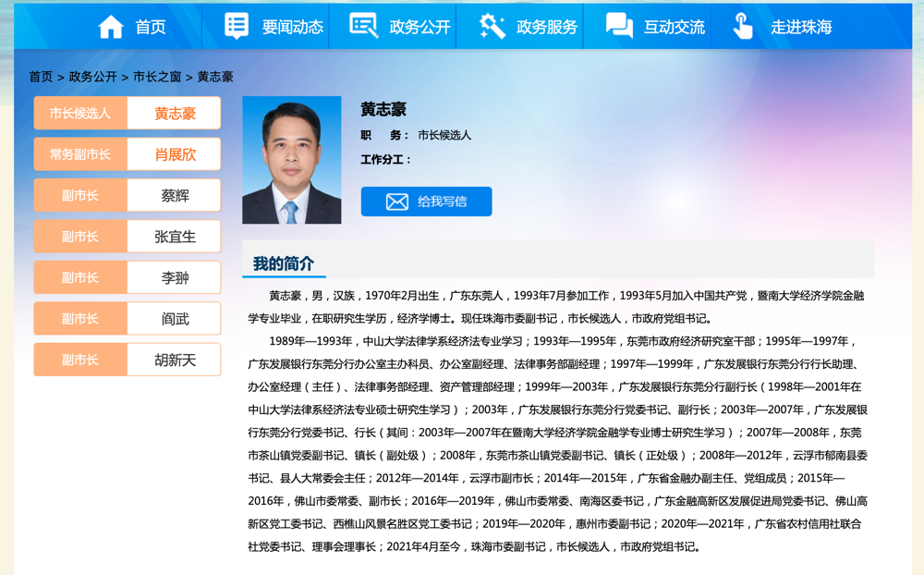Click the news list icon beside 要闻动态
Viewport: 924px width, 575px height.
237,26
